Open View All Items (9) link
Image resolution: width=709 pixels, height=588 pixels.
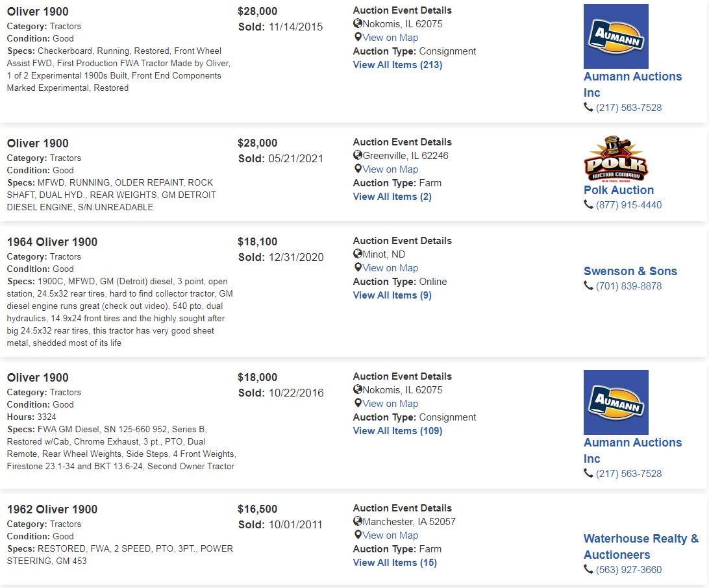tap(392, 295)
